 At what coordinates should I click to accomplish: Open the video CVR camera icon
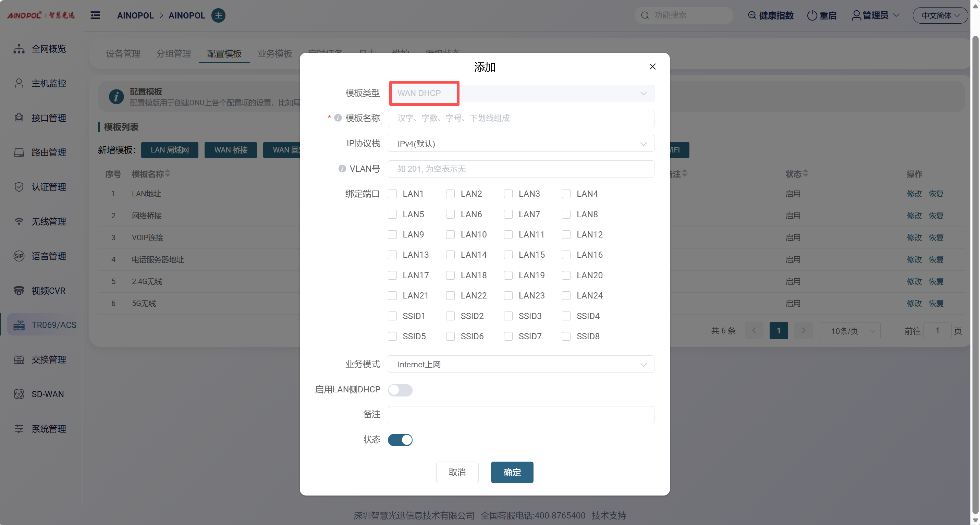(19, 291)
